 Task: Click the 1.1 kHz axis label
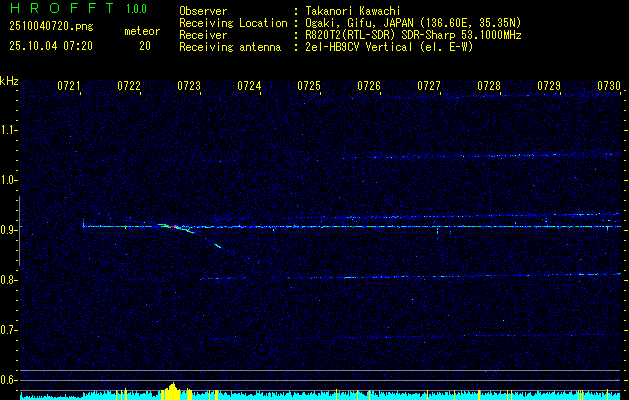tap(8, 130)
